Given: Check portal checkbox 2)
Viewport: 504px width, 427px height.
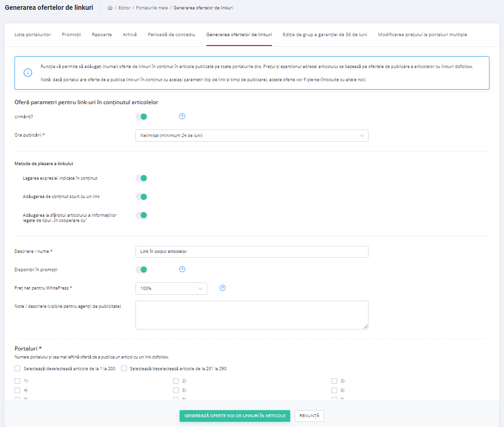Looking at the screenshot, I should [x=176, y=381].
